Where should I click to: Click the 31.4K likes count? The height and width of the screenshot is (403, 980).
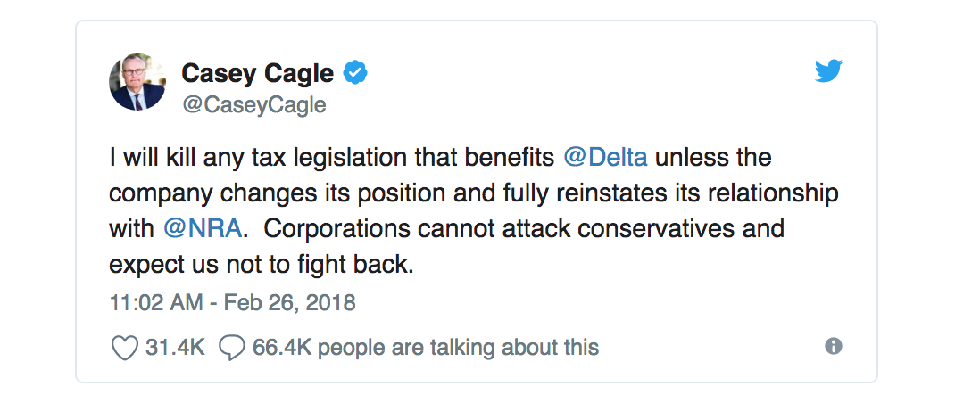[175, 347]
